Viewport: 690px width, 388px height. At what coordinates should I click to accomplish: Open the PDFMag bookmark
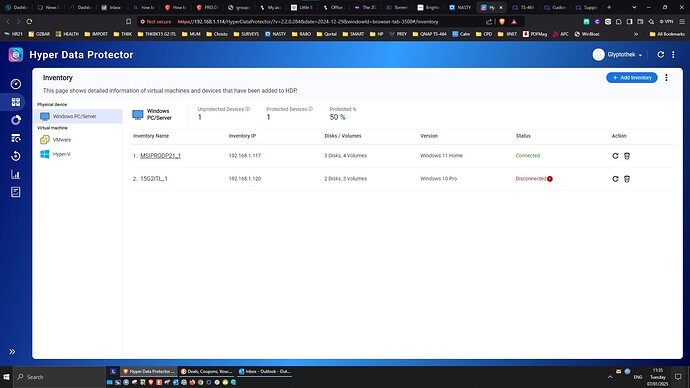[535, 34]
